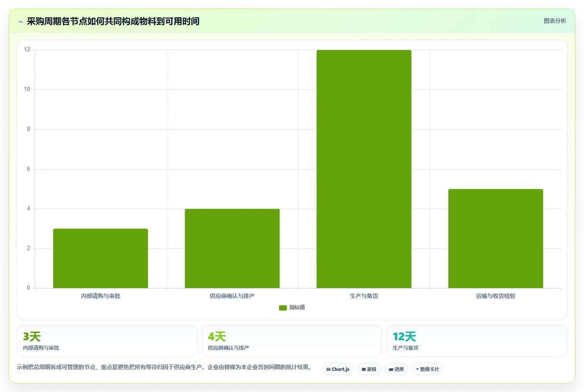Click the Chart.js tag chip
This screenshot has height=392, width=584.
338,369
